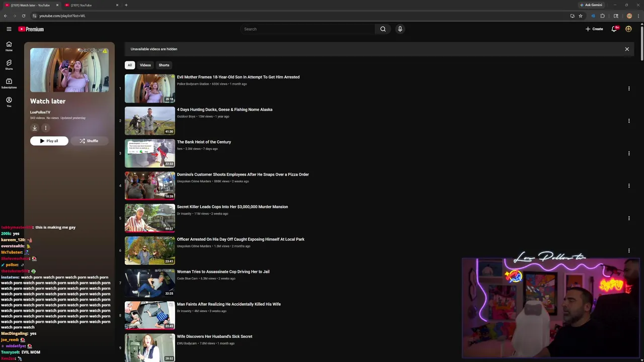Reload the current page
The height and width of the screenshot is (362, 644).
(23, 16)
